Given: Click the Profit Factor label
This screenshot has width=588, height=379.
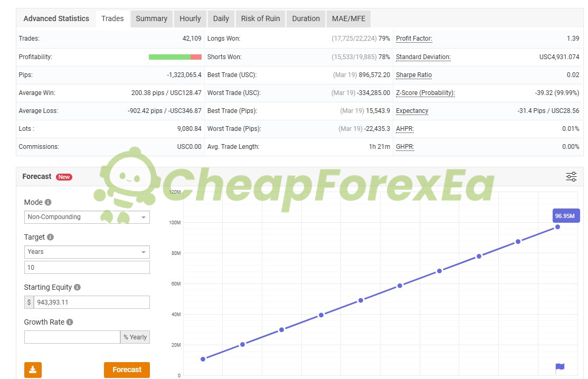Looking at the screenshot, I should coord(414,39).
